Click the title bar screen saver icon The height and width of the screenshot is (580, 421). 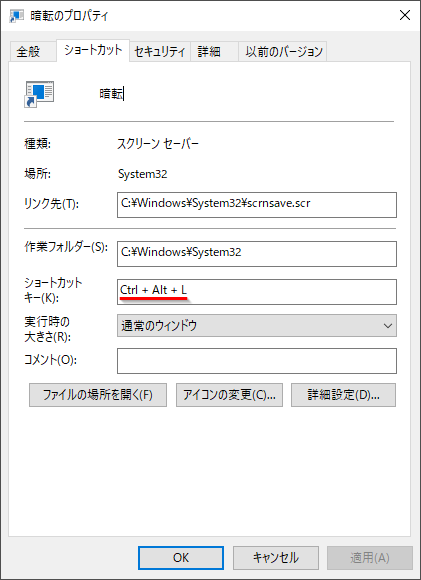click(17, 16)
